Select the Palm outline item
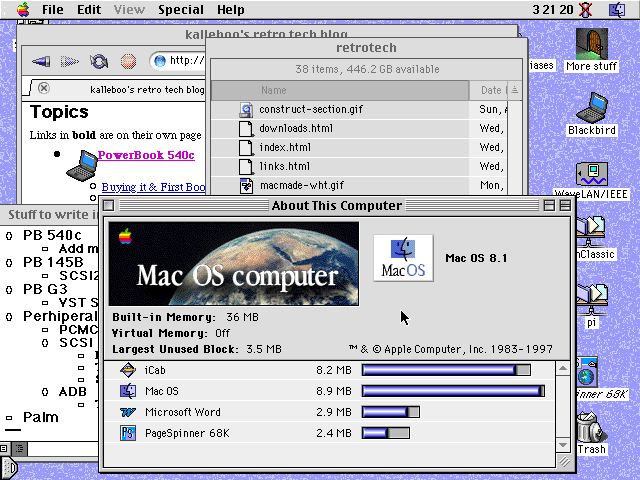 pos(40,418)
